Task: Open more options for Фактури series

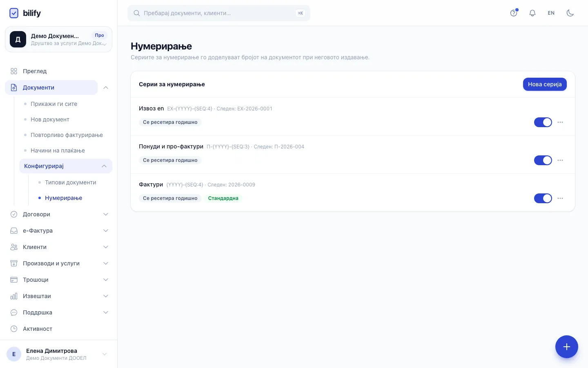Action: tap(560, 198)
